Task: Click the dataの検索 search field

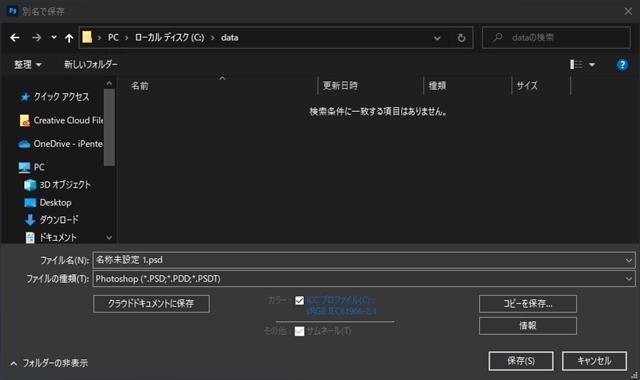Action: (556, 38)
